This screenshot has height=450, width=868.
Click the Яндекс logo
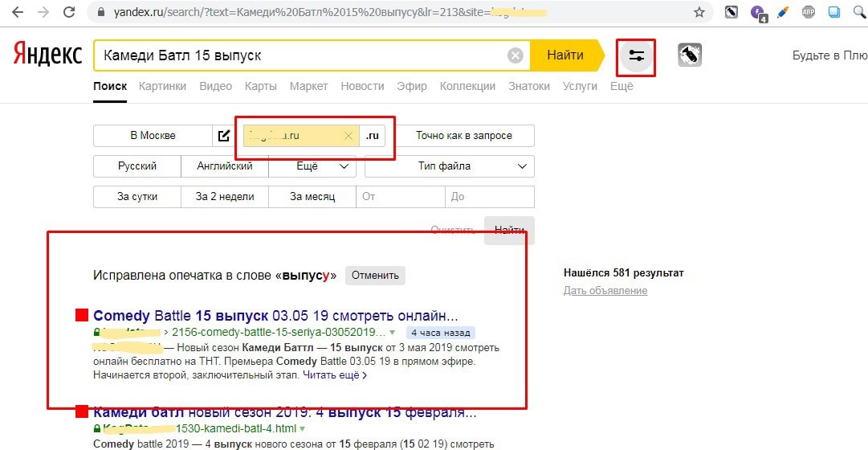pyautogui.click(x=47, y=55)
